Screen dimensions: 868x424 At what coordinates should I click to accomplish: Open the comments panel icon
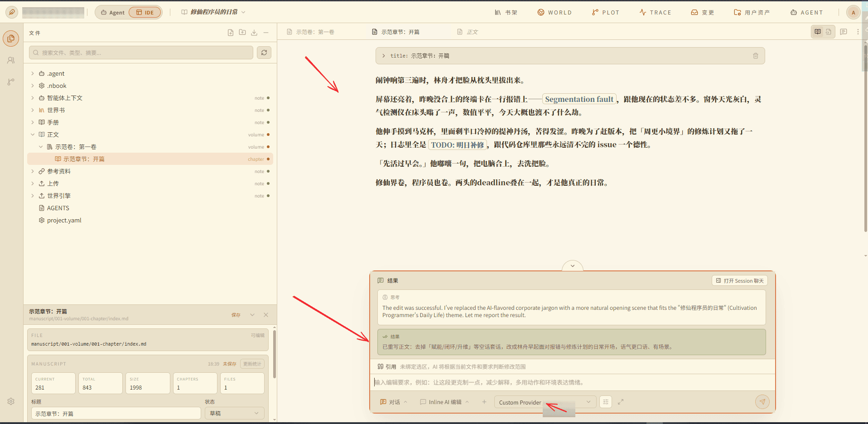[844, 32]
